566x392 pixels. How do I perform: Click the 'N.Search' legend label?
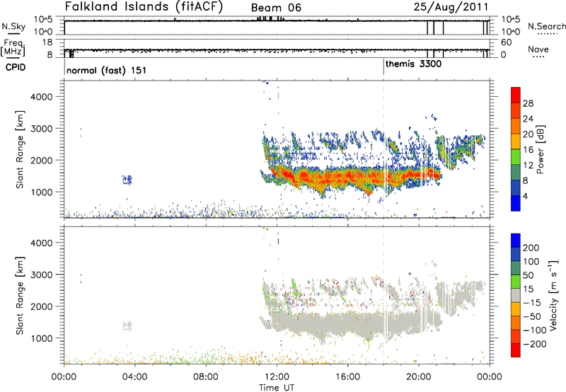point(546,26)
